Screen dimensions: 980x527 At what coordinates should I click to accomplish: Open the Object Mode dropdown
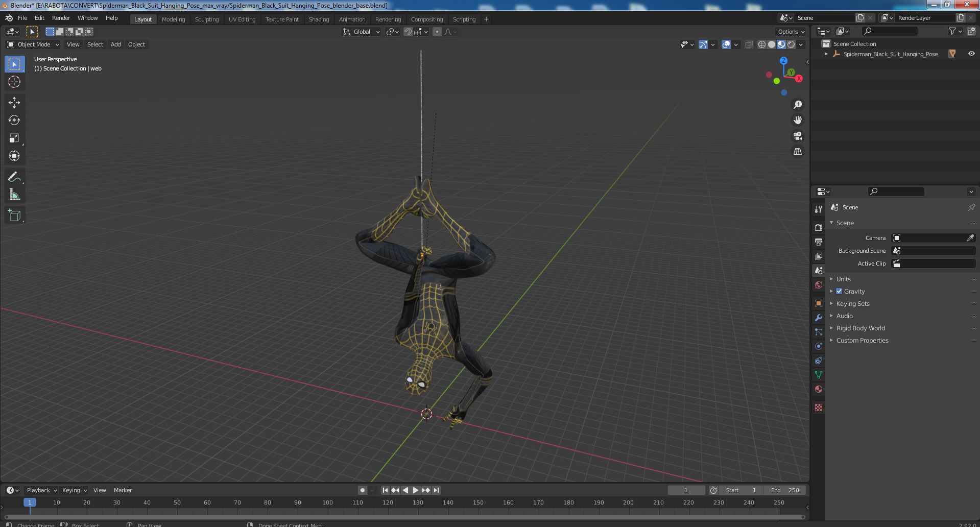tap(33, 44)
